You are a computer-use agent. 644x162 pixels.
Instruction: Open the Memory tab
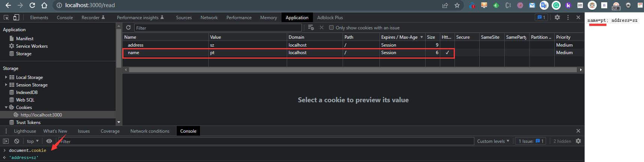pyautogui.click(x=268, y=18)
